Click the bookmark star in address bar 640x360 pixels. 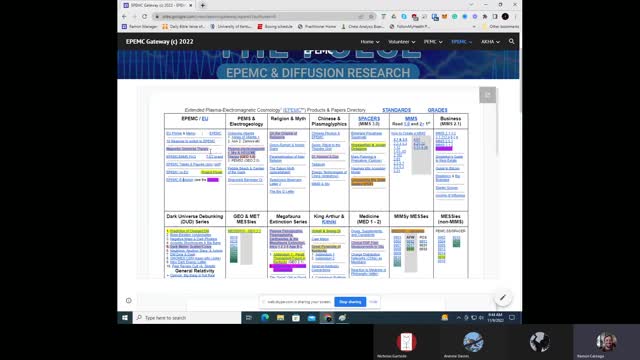point(371,16)
